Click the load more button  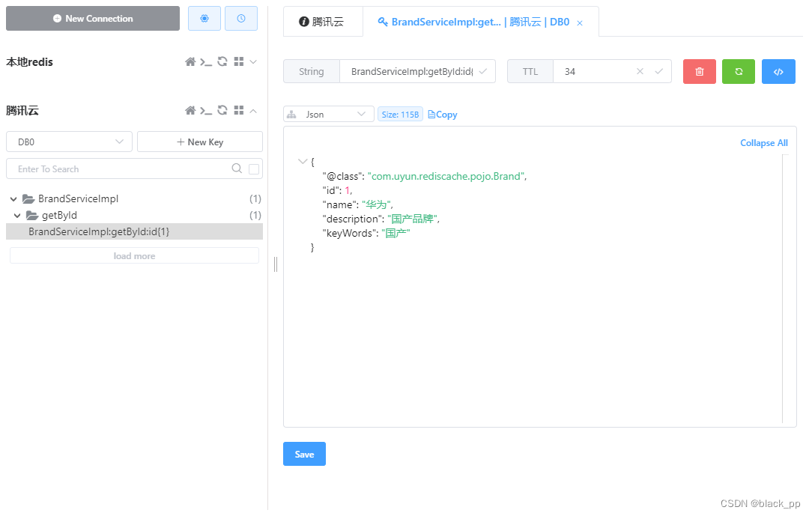point(135,255)
